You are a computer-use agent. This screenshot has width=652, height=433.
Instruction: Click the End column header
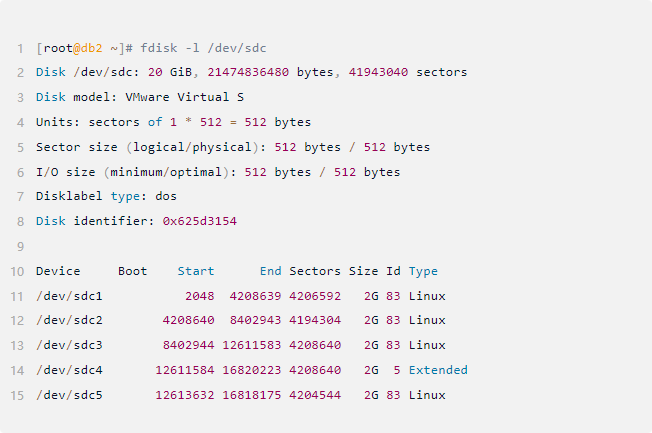tap(270, 271)
